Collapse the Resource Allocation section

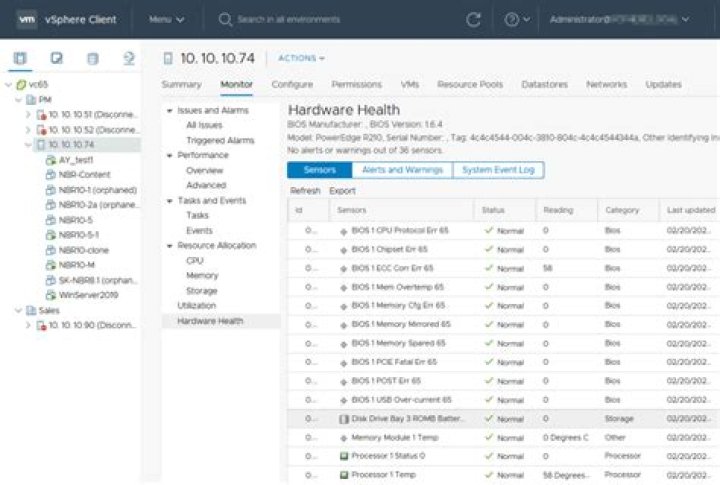click(169, 246)
